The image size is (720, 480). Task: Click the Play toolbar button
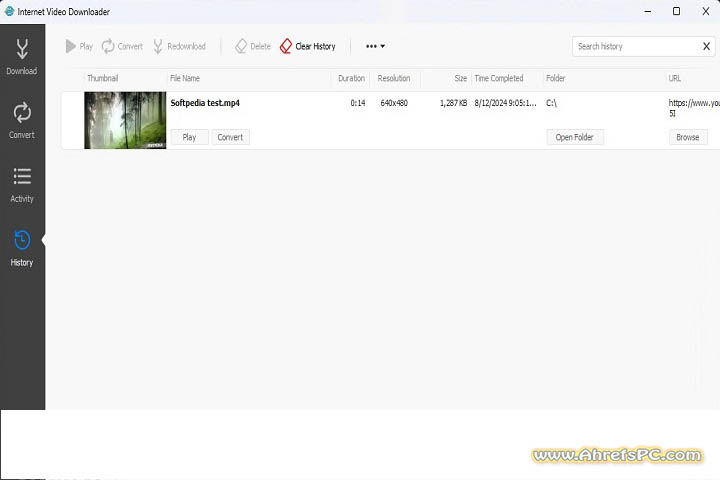79,46
